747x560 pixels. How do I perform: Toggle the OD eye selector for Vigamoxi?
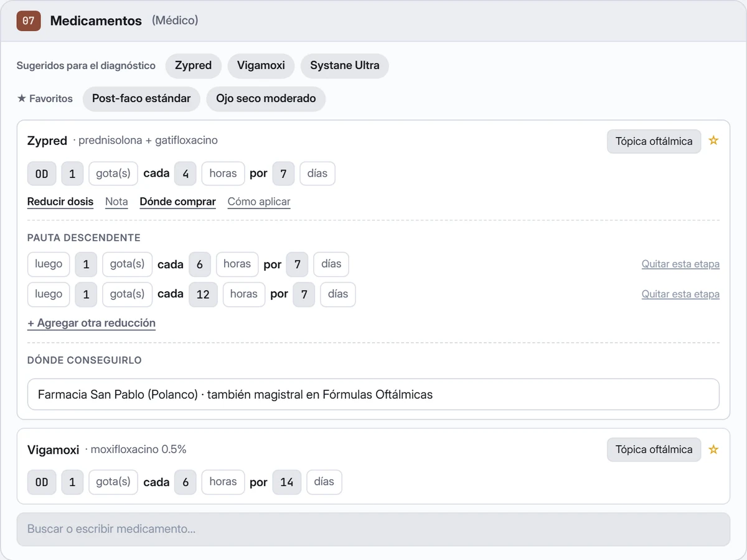(42, 482)
